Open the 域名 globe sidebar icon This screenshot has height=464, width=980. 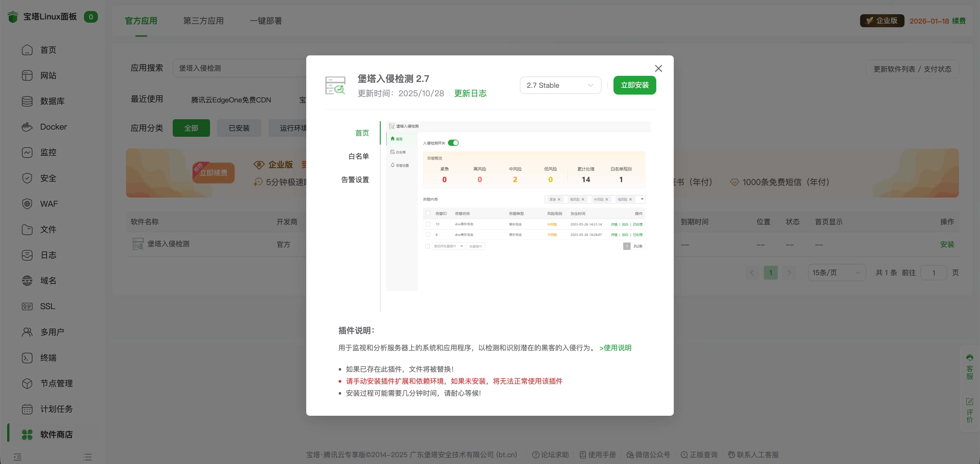coord(27,280)
